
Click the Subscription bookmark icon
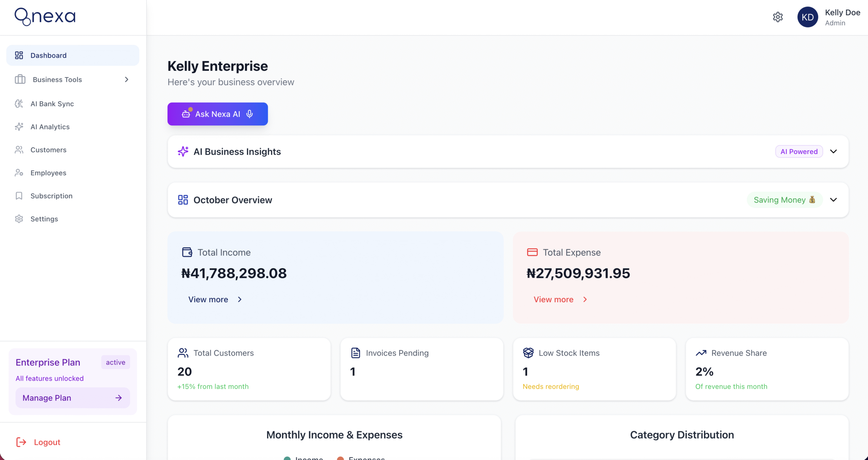click(x=19, y=196)
